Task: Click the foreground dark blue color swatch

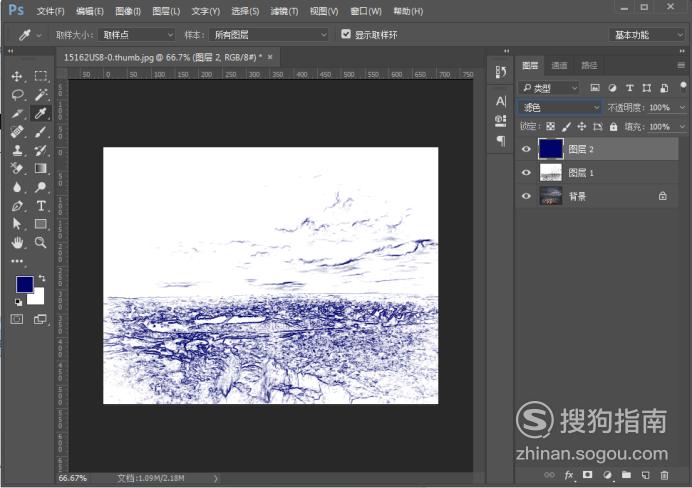Action: (x=24, y=284)
